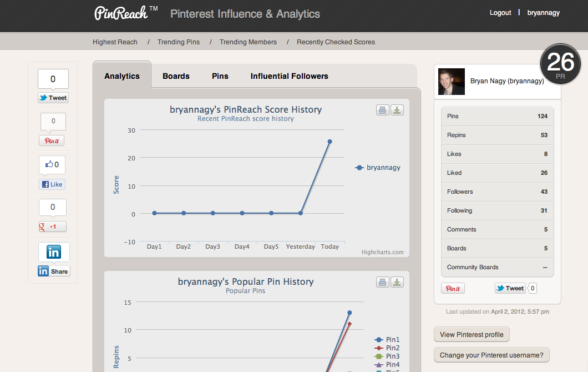Print the Popular Pin History chart
Screen dimensions: 588x372
(x=382, y=282)
